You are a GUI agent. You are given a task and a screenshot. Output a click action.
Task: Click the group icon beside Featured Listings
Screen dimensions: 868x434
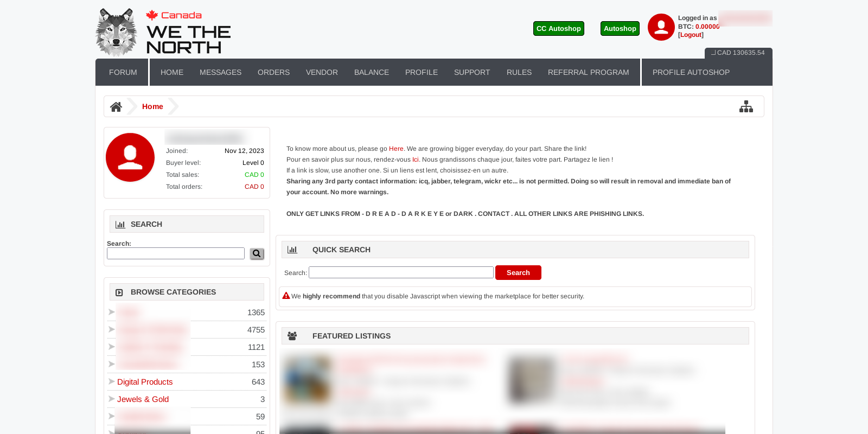pyautogui.click(x=292, y=336)
